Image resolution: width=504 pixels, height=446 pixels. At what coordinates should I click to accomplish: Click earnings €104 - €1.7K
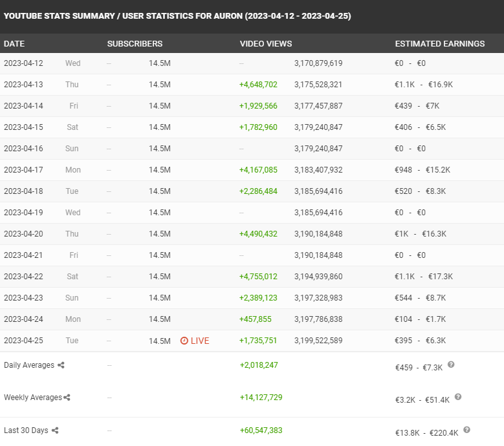[420, 319]
